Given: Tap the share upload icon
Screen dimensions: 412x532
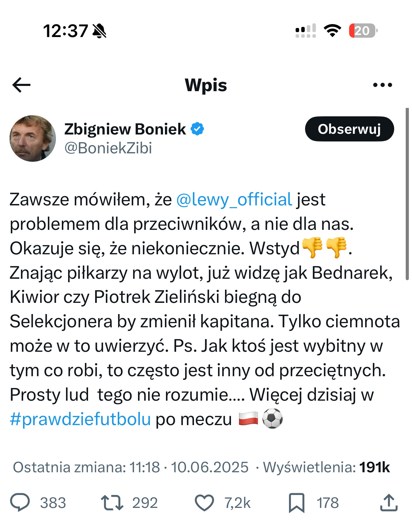Looking at the screenshot, I should (389, 503).
